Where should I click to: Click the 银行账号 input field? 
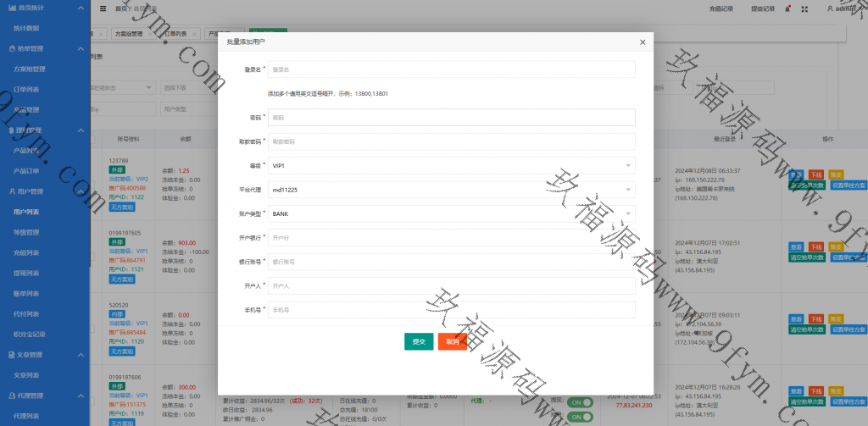coord(451,263)
